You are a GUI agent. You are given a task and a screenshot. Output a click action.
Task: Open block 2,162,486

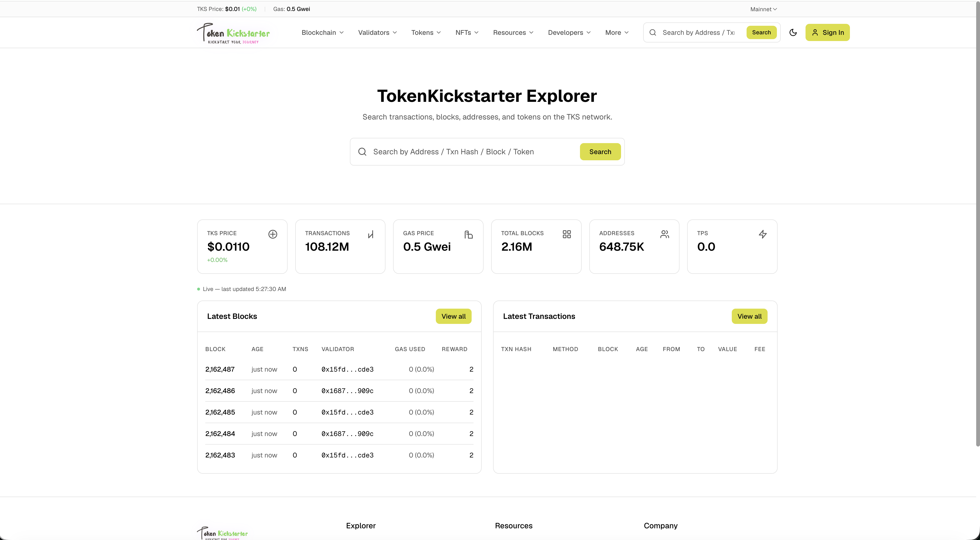point(220,391)
